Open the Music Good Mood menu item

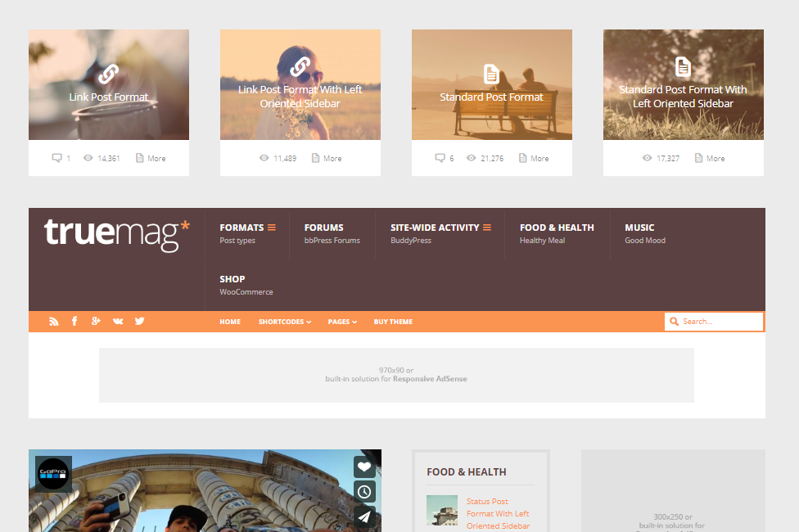coord(644,233)
